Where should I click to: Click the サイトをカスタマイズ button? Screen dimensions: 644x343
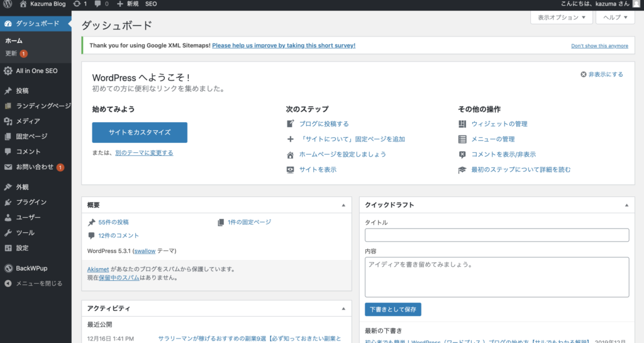[140, 132]
